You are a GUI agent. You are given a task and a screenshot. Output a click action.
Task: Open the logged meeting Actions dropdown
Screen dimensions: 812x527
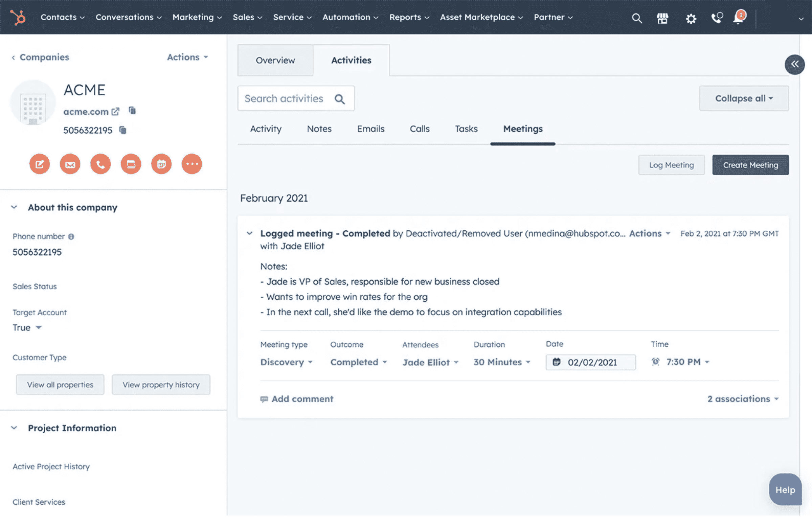[650, 233]
